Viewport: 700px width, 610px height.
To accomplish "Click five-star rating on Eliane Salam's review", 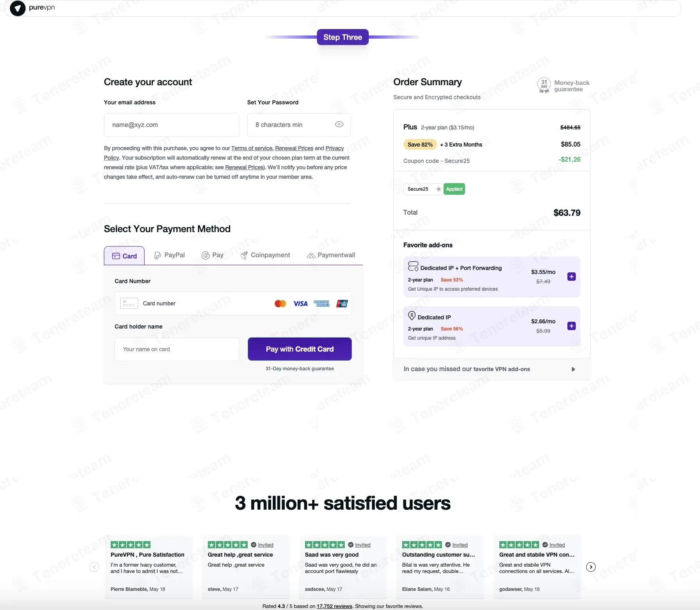I will [x=422, y=545].
